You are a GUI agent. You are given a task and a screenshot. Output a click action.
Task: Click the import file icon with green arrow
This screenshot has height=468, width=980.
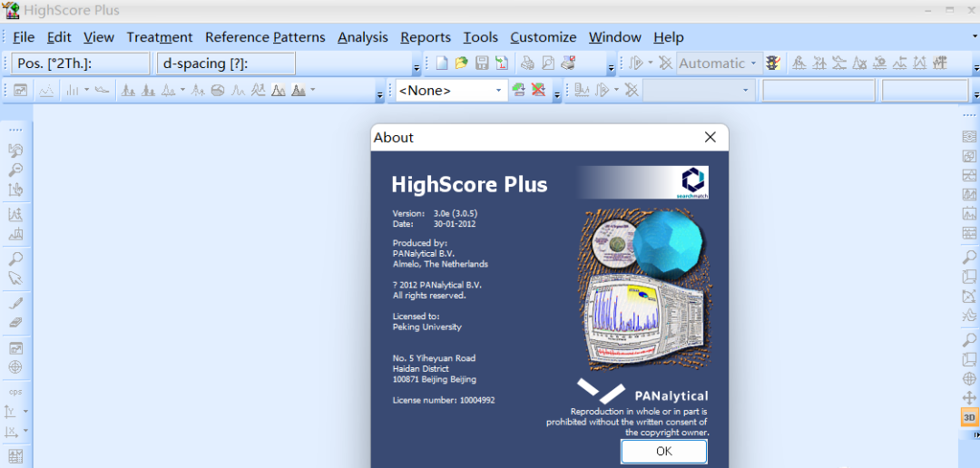pyautogui.click(x=501, y=63)
